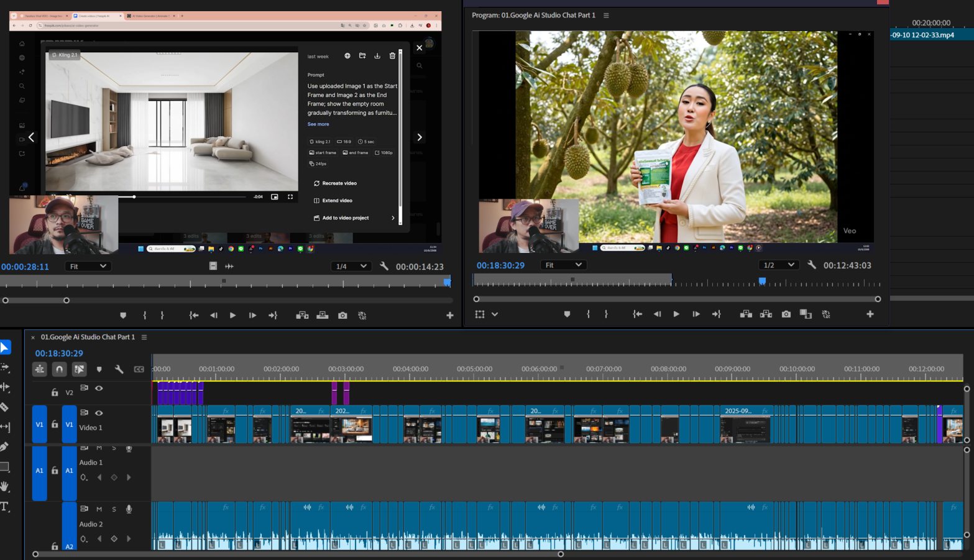
Task: Toggle the V2 track lock
Action: [x=55, y=392]
